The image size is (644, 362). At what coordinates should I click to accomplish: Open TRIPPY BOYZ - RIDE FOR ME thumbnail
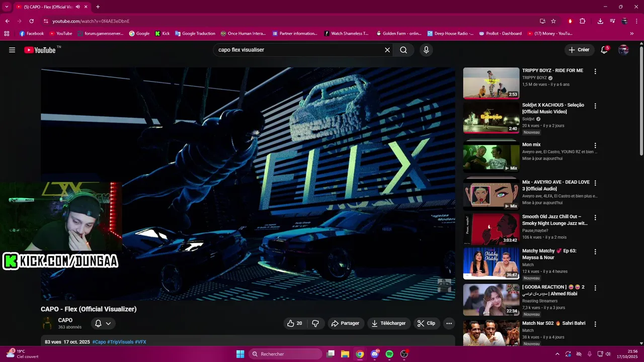[x=491, y=83]
